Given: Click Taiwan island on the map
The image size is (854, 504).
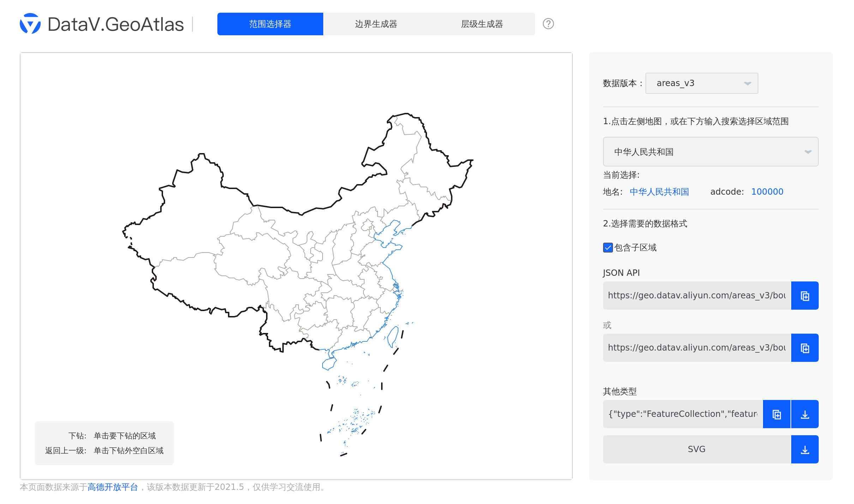Looking at the screenshot, I should [393, 336].
